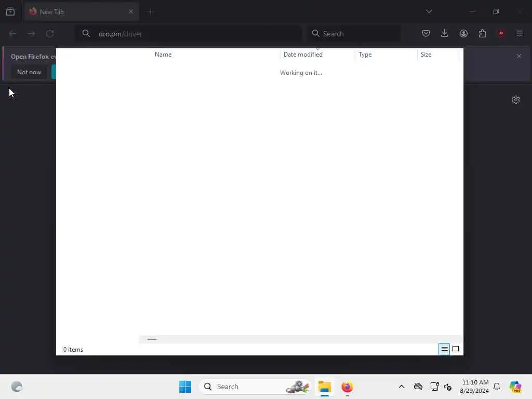Sort files by Date modified column
This screenshot has height=399, width=532.
[303, 55]
